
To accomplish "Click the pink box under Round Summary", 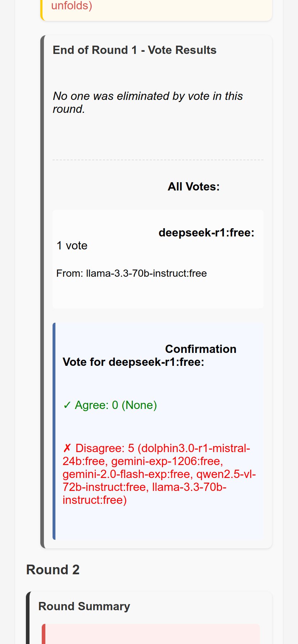I will coord(151,634).
